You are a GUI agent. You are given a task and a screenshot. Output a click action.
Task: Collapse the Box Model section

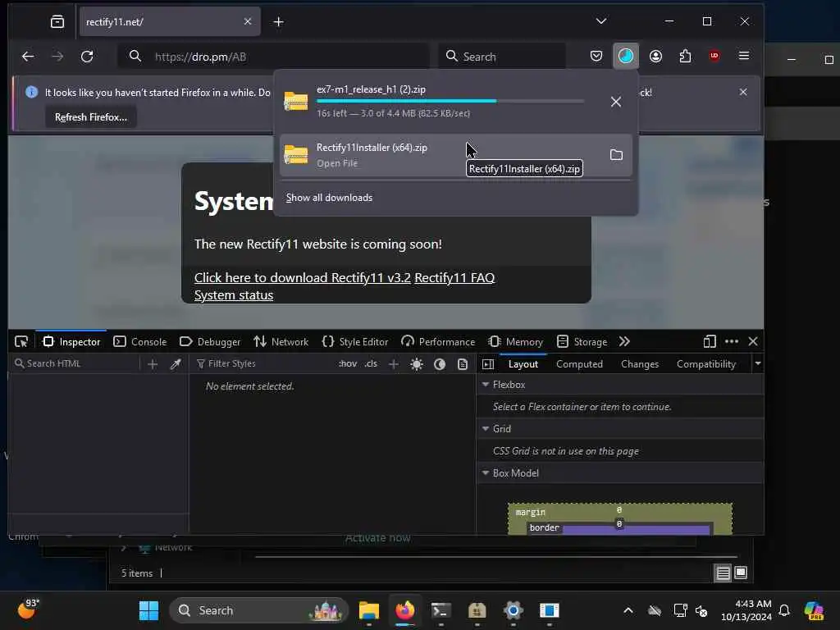[x=486, y=473]
